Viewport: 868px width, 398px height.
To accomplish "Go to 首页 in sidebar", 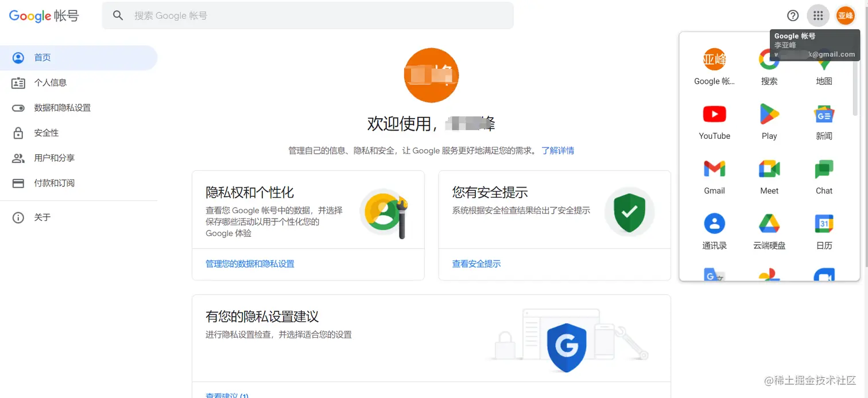I will [x=79, y=57].
